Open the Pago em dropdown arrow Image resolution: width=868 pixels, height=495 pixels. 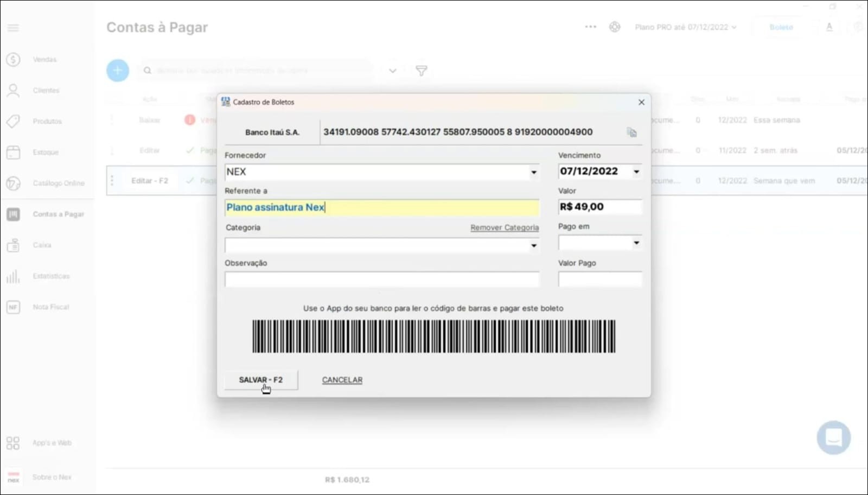click(x=636, y=243)
